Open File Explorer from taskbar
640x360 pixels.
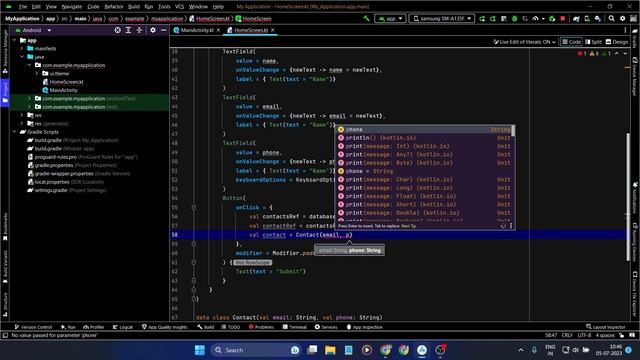pyautogui.click(x=330, y=350)
